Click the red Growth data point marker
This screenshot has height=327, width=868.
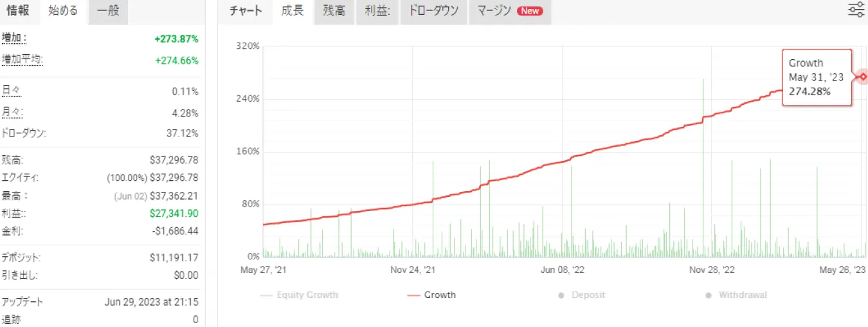863,77
